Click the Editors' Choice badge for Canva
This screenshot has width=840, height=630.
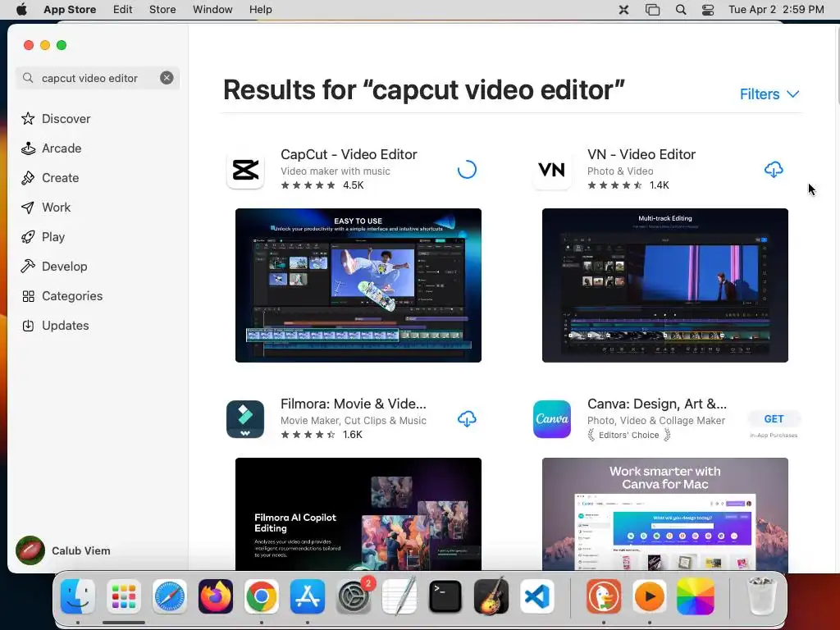point(629,435)
